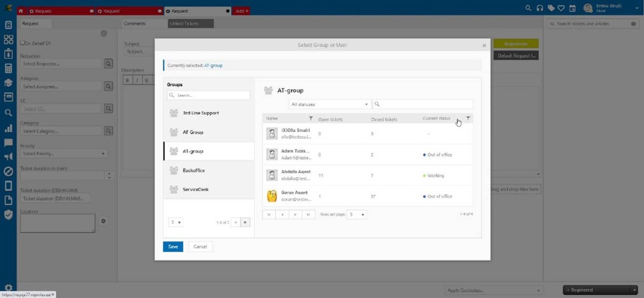Screen dimensions: 644x298
Task: Click the heart favorites icon in header
Action: point(561,8)
